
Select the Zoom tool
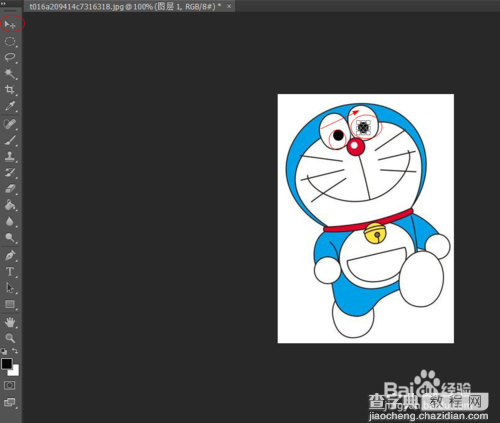pyautogui.click(x=10, y=338)
